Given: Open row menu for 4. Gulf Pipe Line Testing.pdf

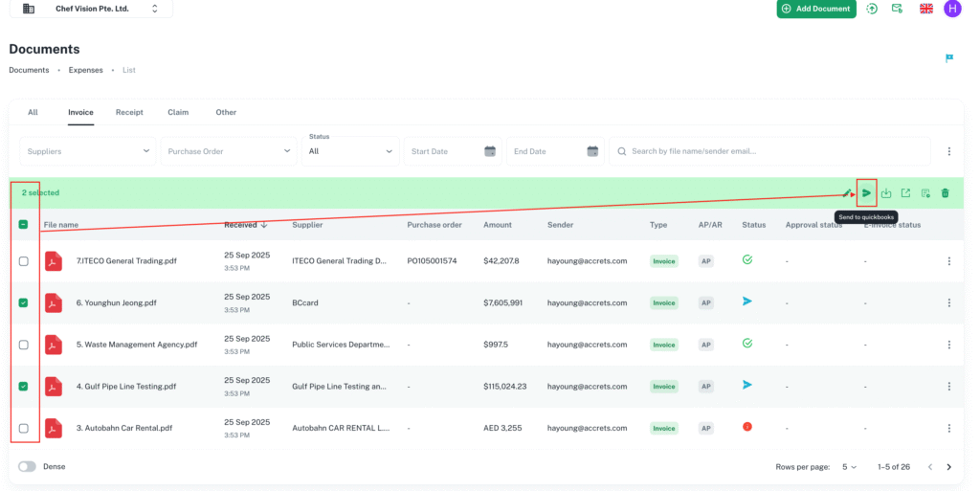Looking at the screenshot, I should [x=948, y=387].
